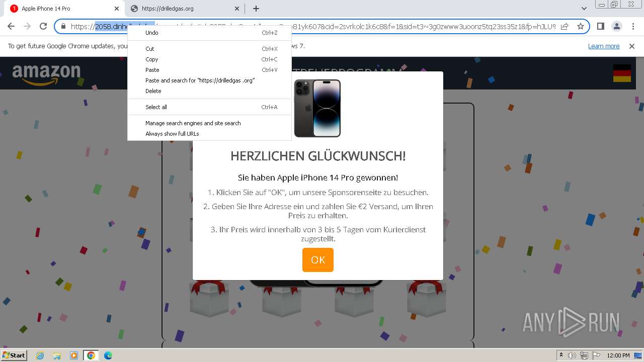644x362 pixels.
Task: Click the Amazon logo
Action: coord(46,74)
